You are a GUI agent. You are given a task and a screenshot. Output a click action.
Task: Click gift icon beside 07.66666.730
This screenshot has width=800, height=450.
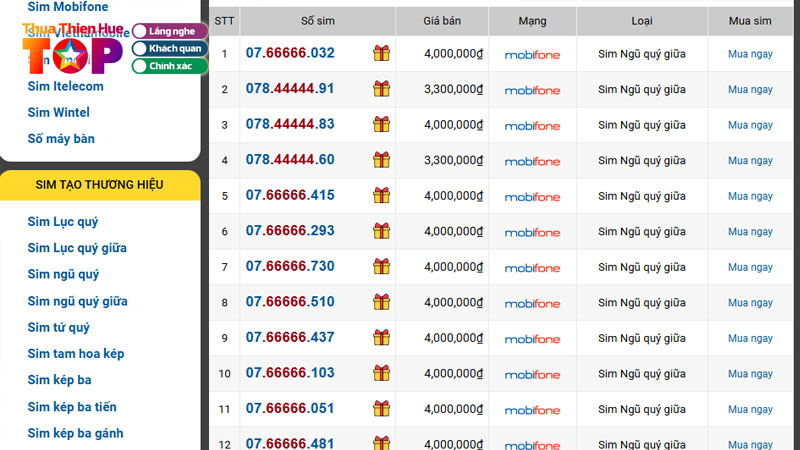tap(382, 267)
